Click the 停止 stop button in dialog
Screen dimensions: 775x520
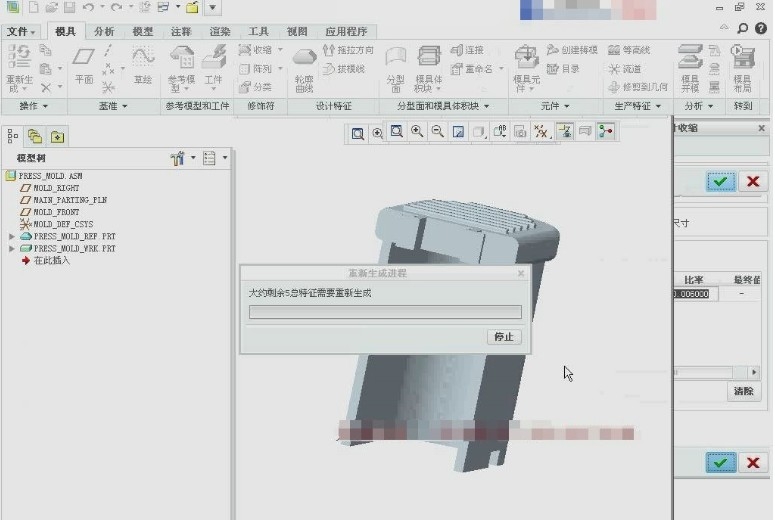(x=504, y=337)
